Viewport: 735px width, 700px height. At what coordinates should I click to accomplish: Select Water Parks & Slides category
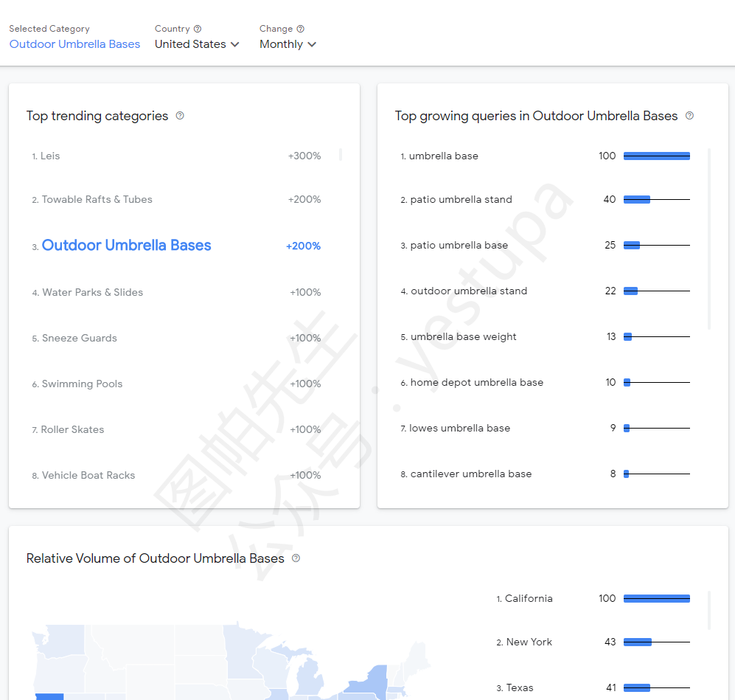tap(92, 293)
